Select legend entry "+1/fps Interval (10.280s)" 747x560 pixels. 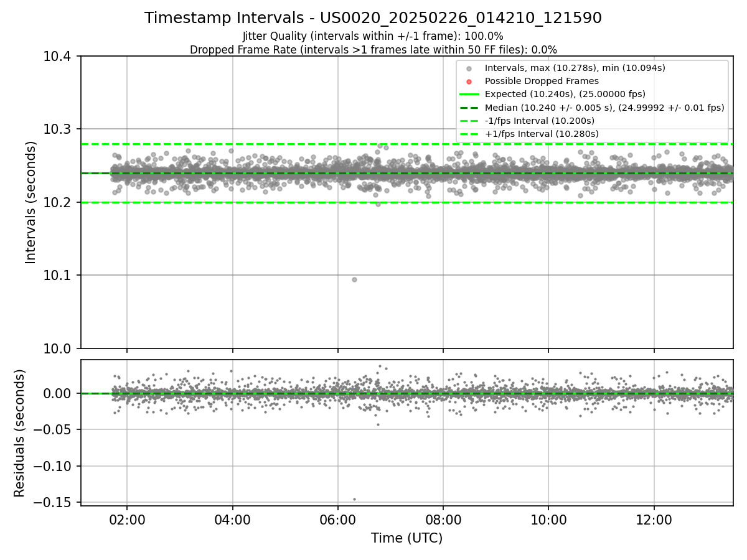point(541,134)
